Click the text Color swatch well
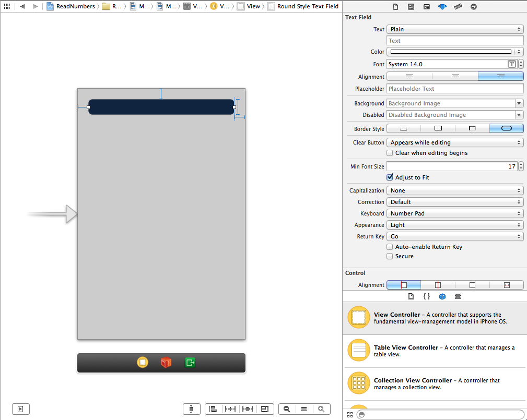The width and height of the screenshot is (527, 420). [x=451, y=52]
